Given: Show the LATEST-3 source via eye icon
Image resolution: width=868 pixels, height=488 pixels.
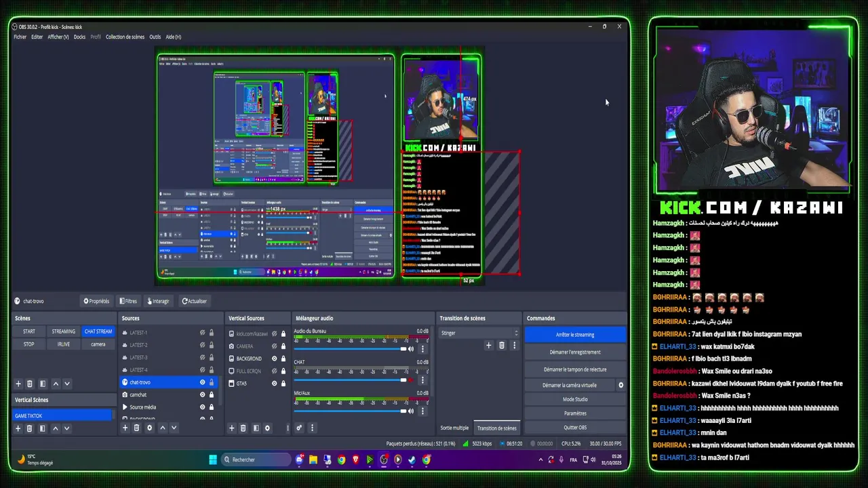Looking at the screenshot, I should (202, 357).
